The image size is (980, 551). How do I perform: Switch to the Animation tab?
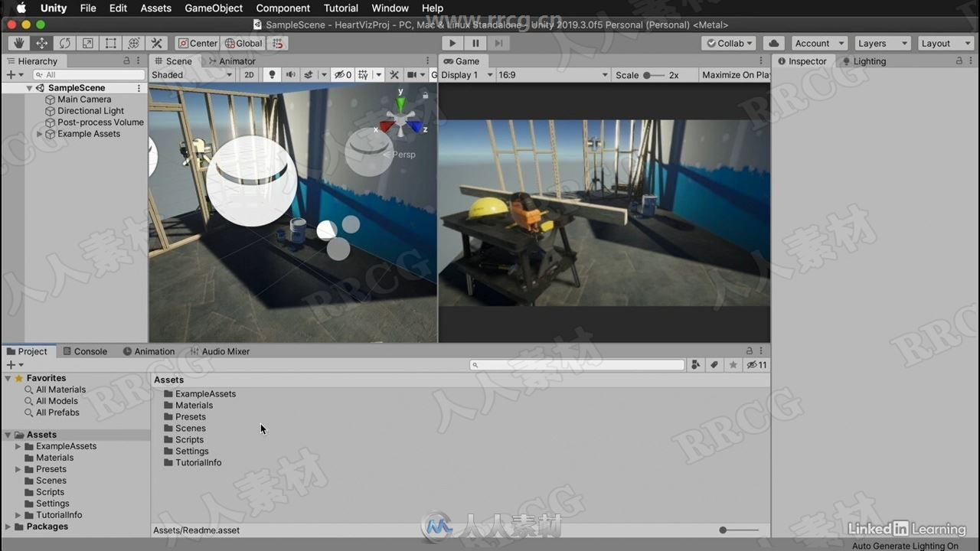coord(149,351)
